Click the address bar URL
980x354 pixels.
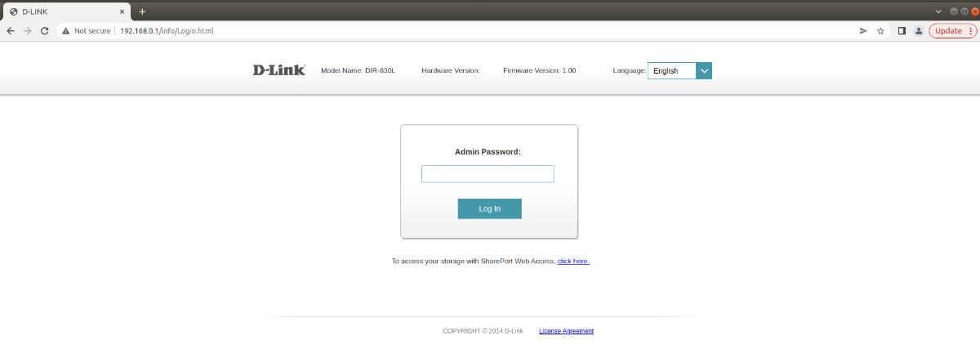coord(167,30)
